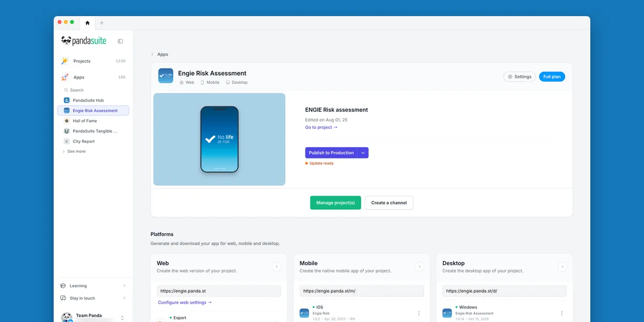Click the https://engie.panda.st/d/ URL field
Viewport: 644px width, 322px height.
tap(504, 291)
